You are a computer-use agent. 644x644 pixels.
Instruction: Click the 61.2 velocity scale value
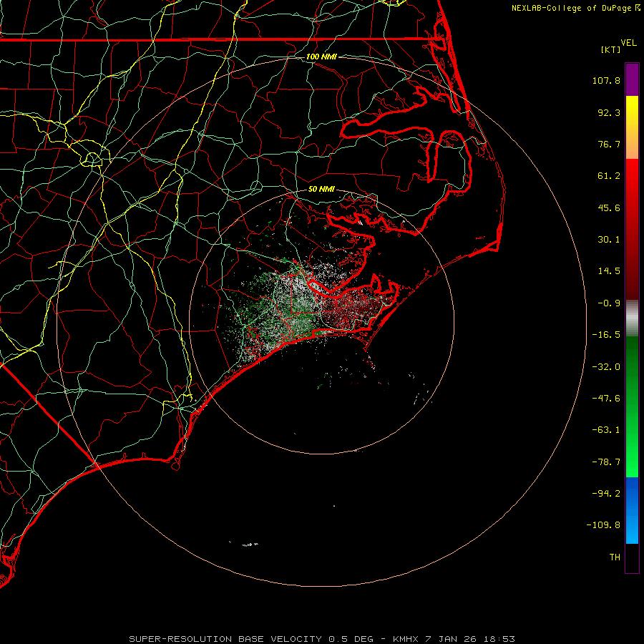(609, 176)
